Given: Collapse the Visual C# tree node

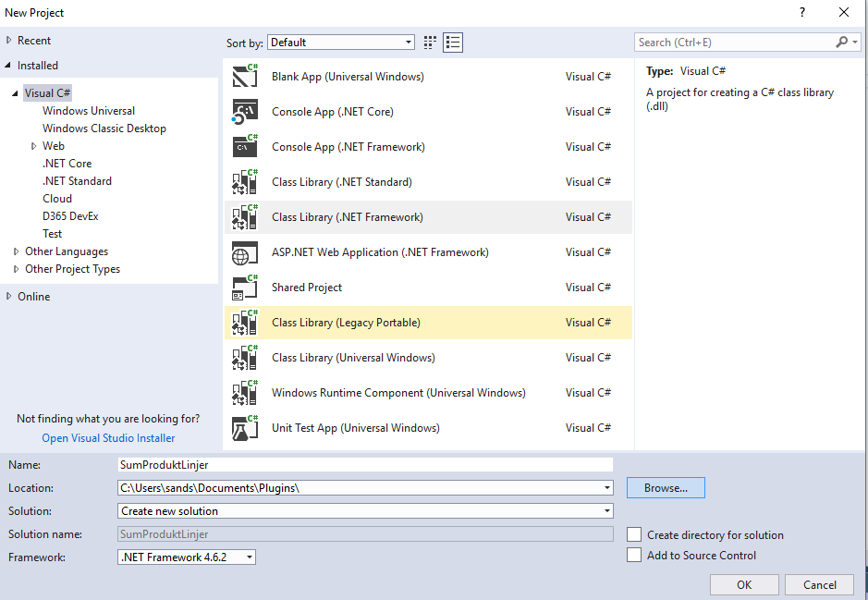Looking at the screenshot, I should pyautogui.click(x=15, y=93).
